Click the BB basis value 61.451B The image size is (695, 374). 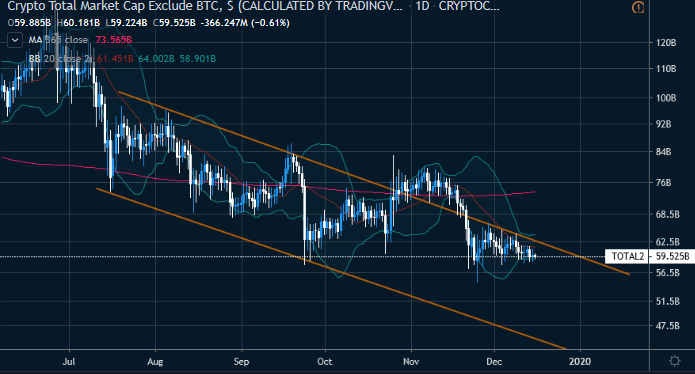coord(115,58)
